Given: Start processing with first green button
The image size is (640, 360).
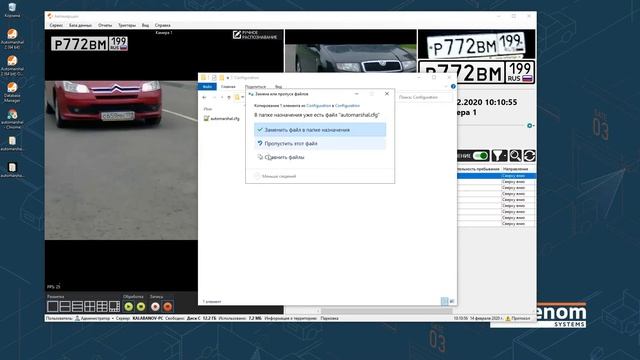Looking at the screenshot, I should (129, 307).
